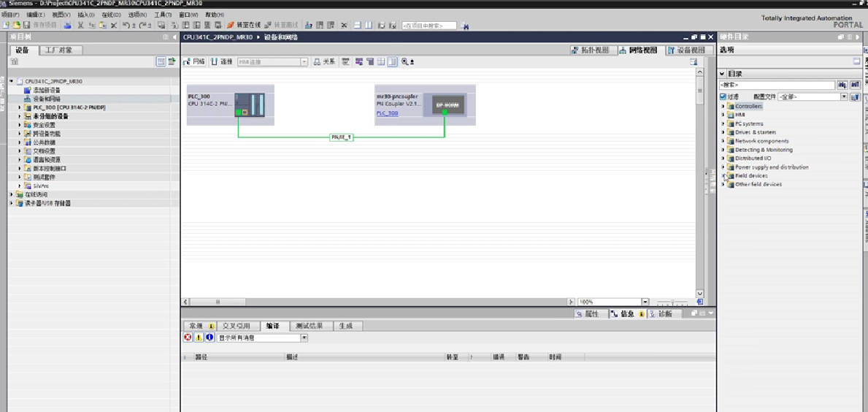
Task: Click the New project icon in main toolbar
Action: click(x=6, y=25)
